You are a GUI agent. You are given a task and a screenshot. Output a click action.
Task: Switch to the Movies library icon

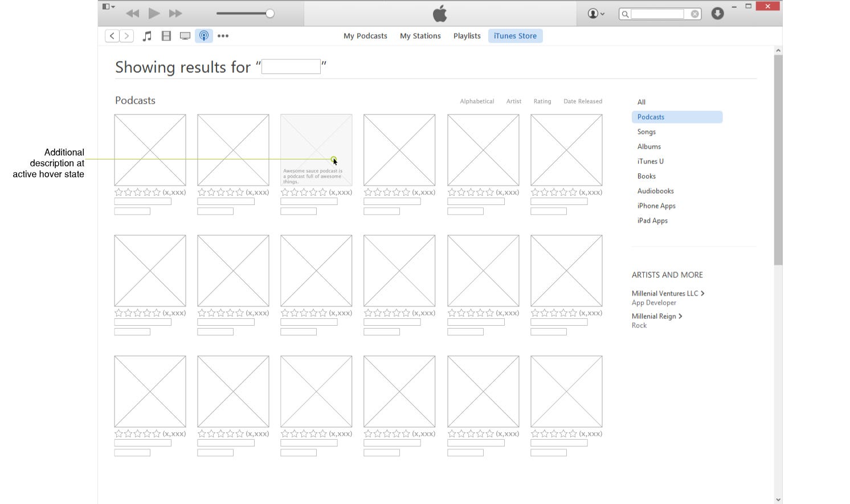(166, 36)
